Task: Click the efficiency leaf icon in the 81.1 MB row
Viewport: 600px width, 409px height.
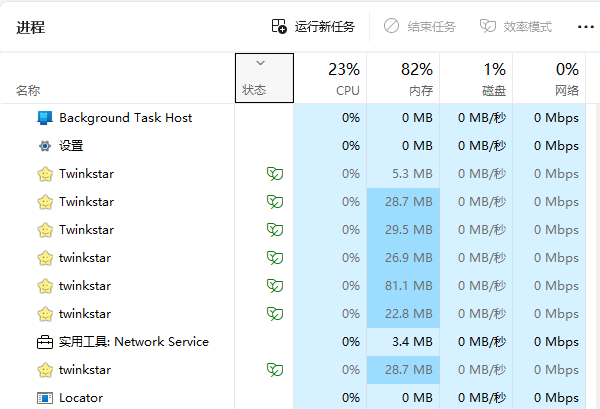Action: 274,286
